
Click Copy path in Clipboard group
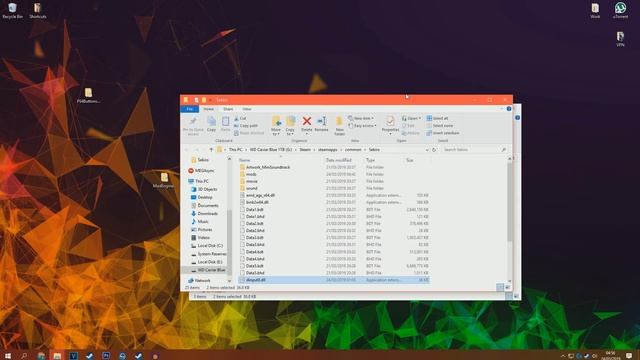[x=246, y=126]
